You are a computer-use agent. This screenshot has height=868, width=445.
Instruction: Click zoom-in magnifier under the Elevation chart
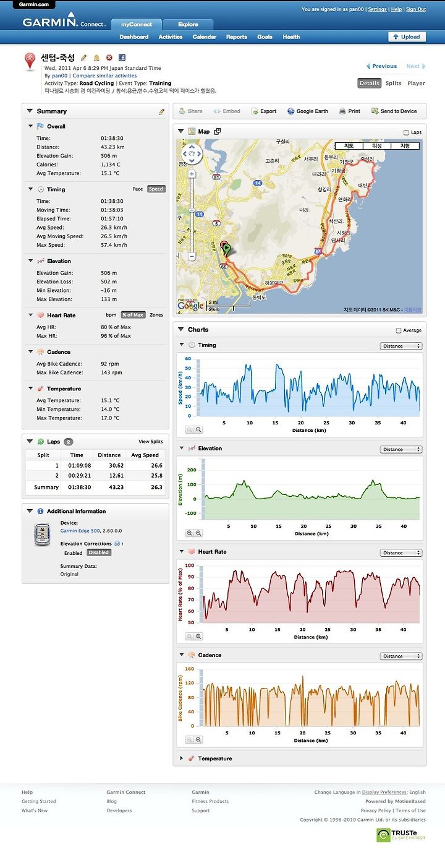[x=189, y=533]
